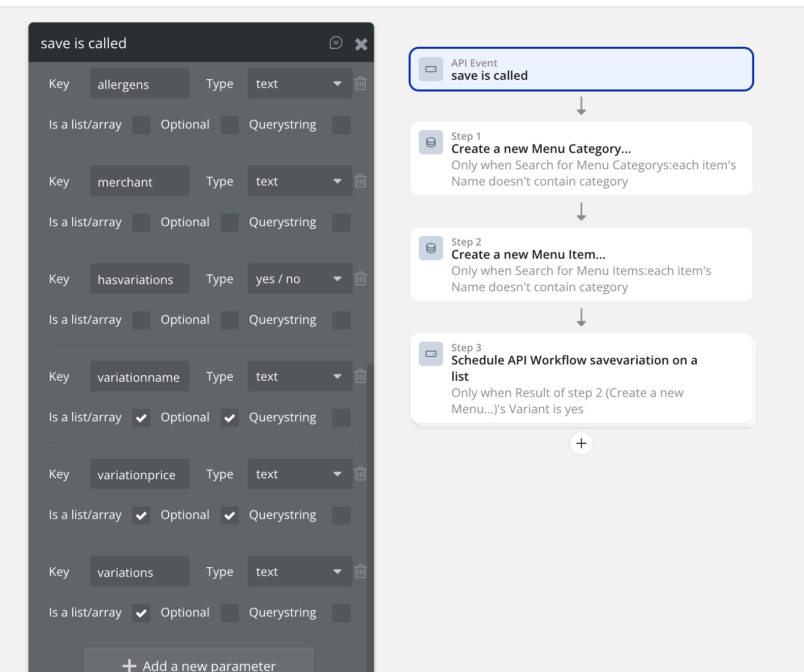The height and width of the screenshot is (672, 804).
Task: Delete the merchant parameter
Action: point(360,181)
